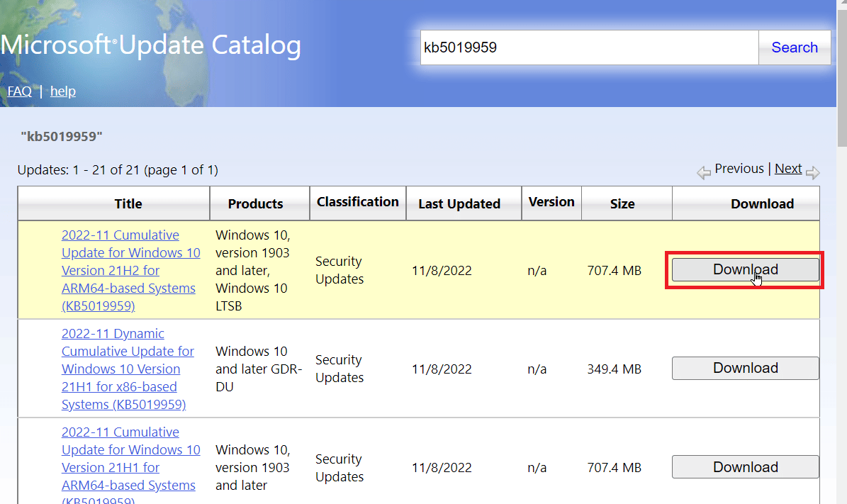Viewport: 847px width, 504px height.
Task: Click the left arrow icon beside Previous
Action: [703, 173]
